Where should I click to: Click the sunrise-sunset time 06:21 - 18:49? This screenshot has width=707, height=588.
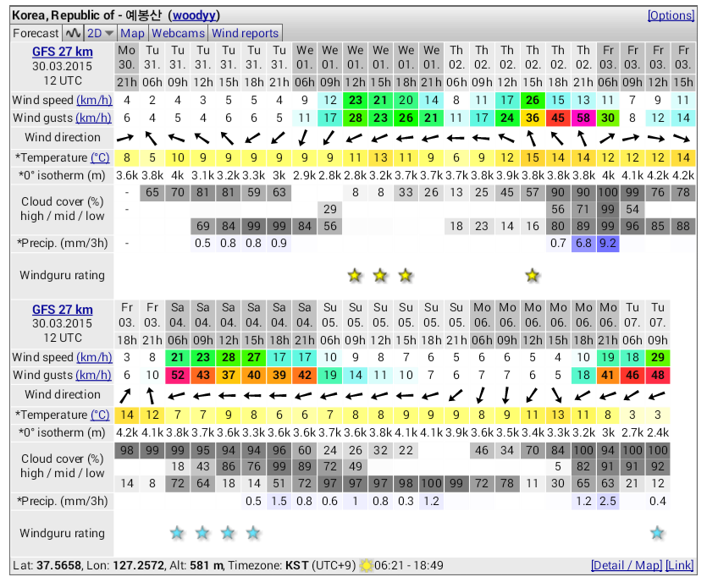(408, 565)
